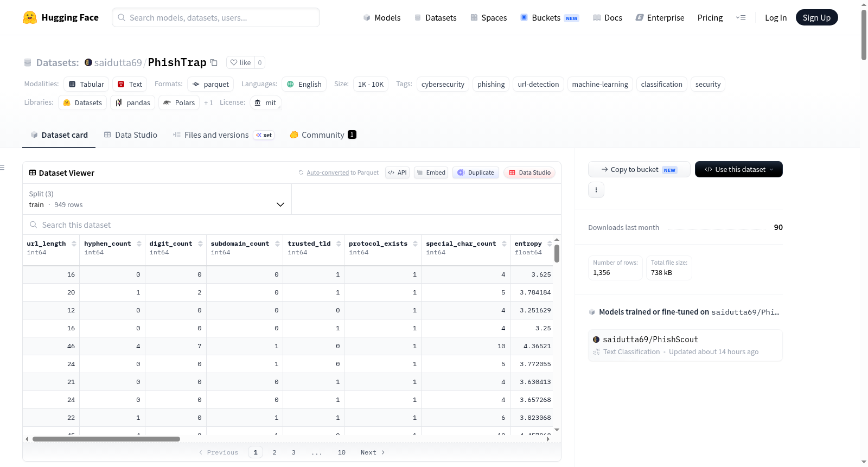This screenshot has width=868, height=467.
Task: Filter by the Tabular modality tag
Action: (x=87, y=84)
